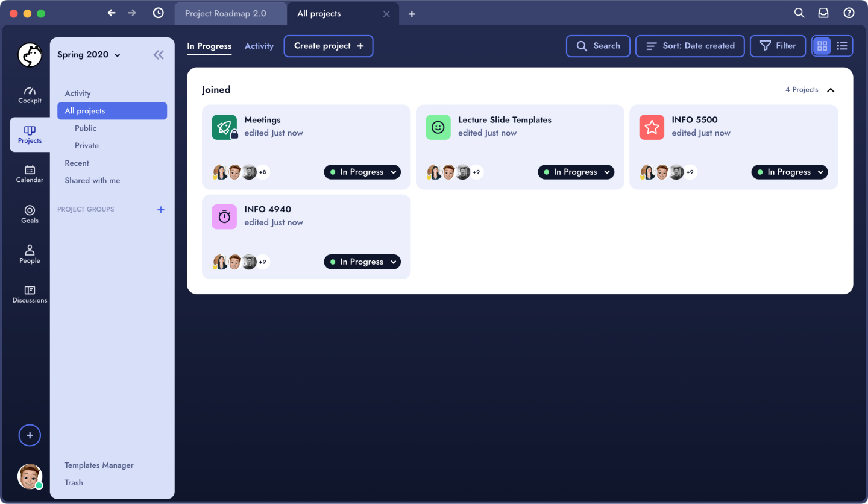Click the Lecture Slide Templates smiley icon
The height and width of the screenshot is (504, 868).
coord(438,127)
